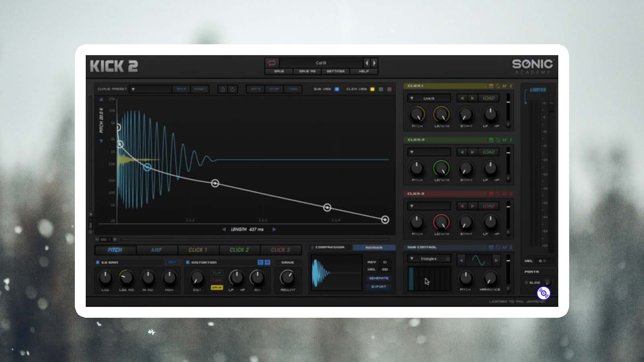The height and width of the screenshot is (362, 644).
Task: Click the Click 2 keytrack icon
Action: (x=491, y=140)
